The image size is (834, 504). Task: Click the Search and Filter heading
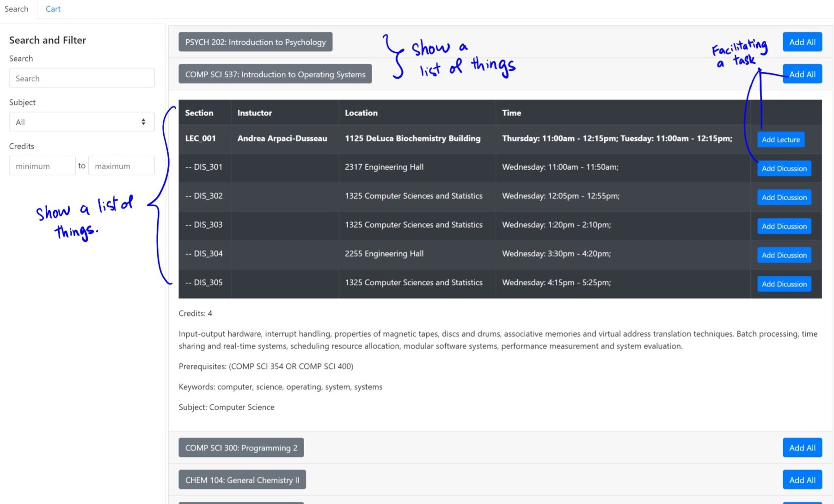point(48,40)
